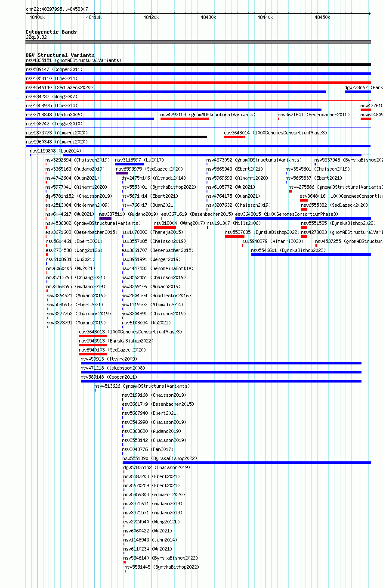Viewport: 383px width, 588px height.
Task: Select blue bar under nsv471218 (Jakobsson2008)
Action: pyautogui.click(x=221, y=372)
